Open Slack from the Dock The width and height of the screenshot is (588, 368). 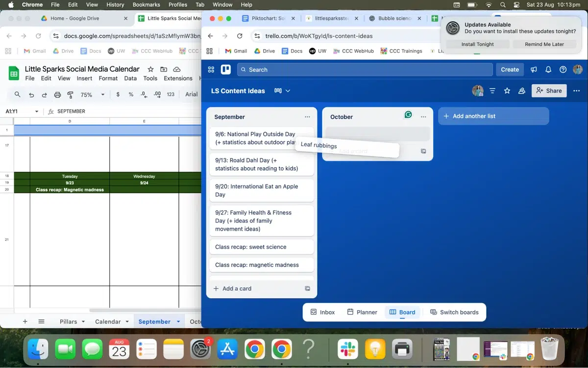coord(347,349)
